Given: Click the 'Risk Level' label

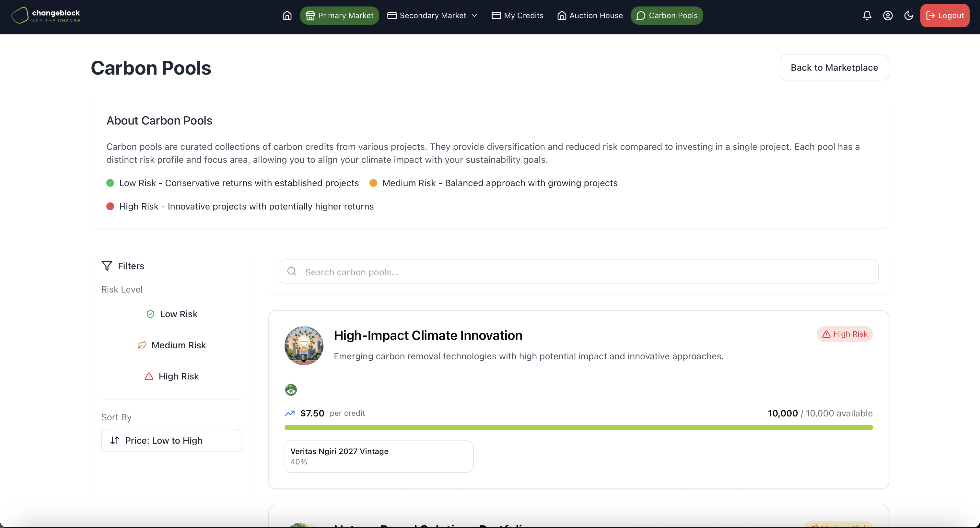Looking at the screenshot, I should 122,289.
